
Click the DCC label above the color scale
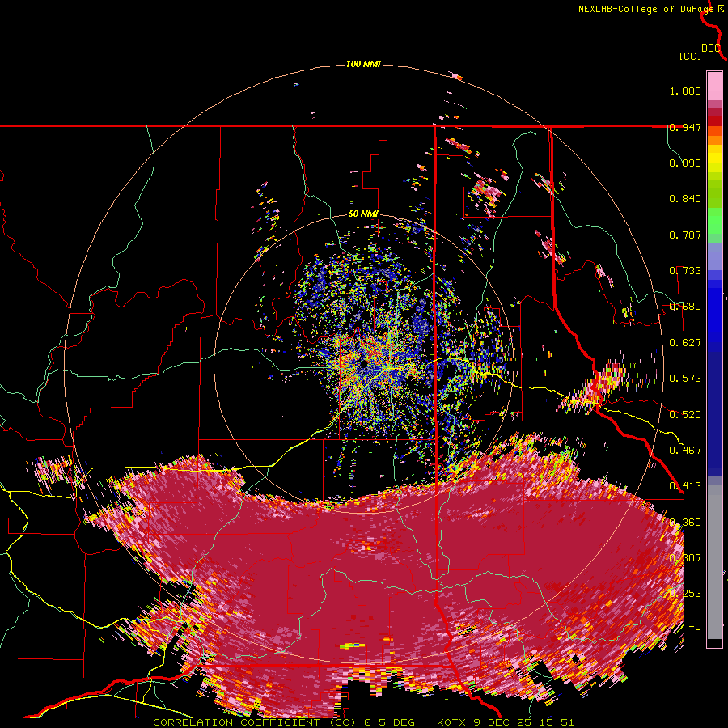tap(711, 49)
